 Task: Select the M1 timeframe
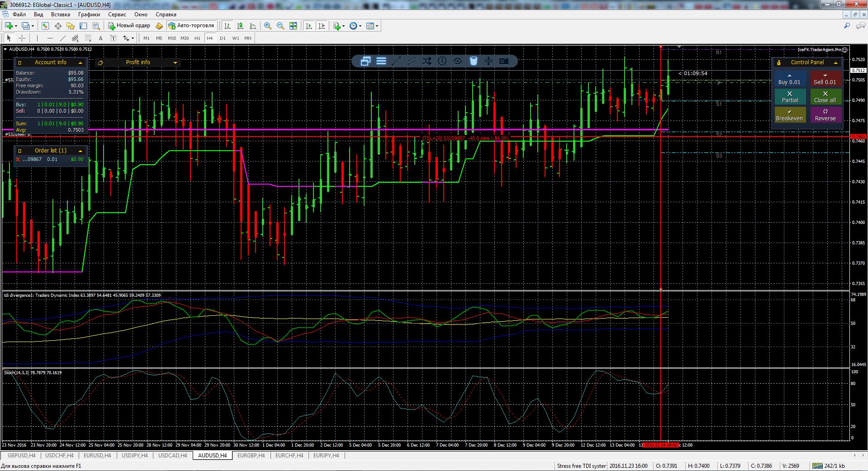(147, 38)
